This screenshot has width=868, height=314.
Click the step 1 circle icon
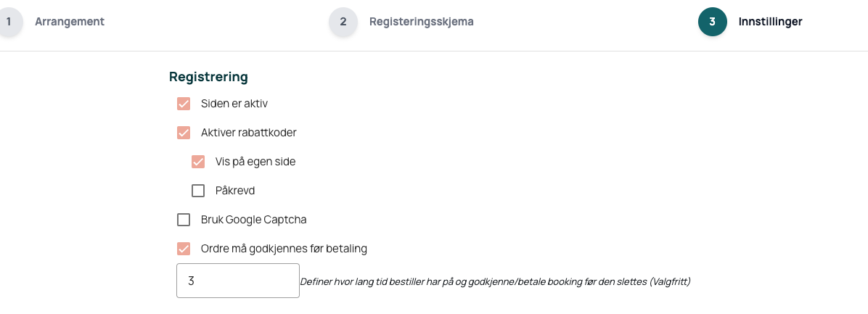tap(9, 22)
